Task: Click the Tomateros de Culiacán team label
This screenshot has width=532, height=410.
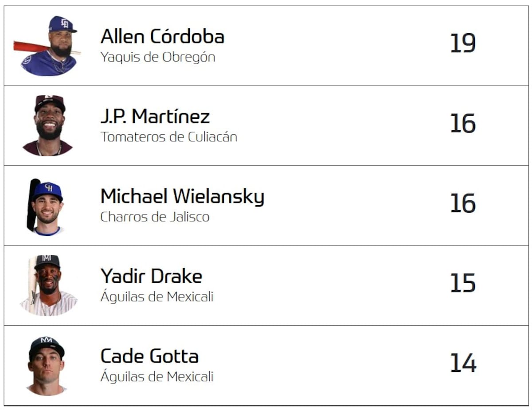Action: point(168,137)
